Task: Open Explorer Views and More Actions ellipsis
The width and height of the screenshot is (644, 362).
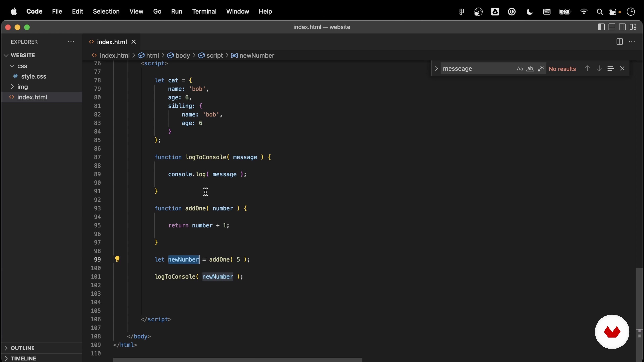Action: [x=71, y=42]
